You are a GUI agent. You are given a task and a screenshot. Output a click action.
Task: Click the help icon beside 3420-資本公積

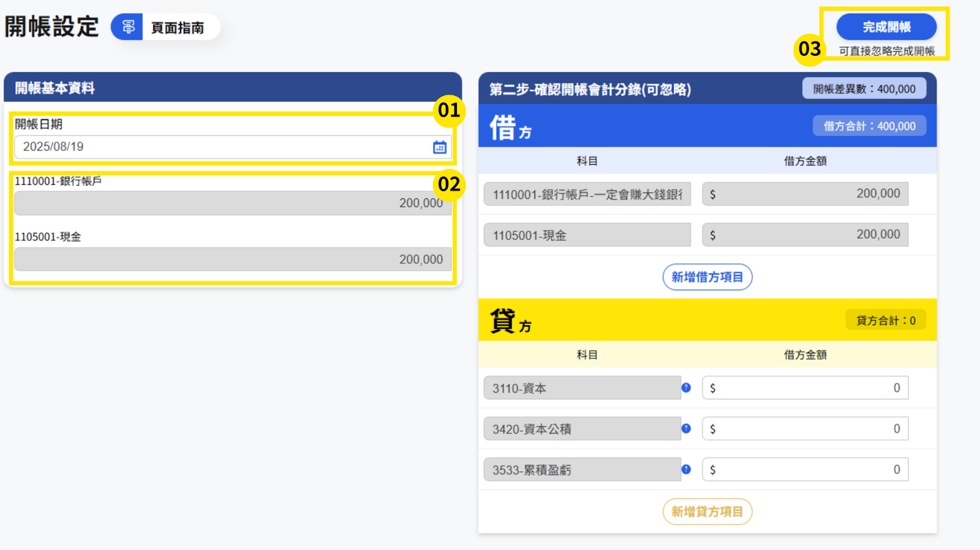coord(686,429)
